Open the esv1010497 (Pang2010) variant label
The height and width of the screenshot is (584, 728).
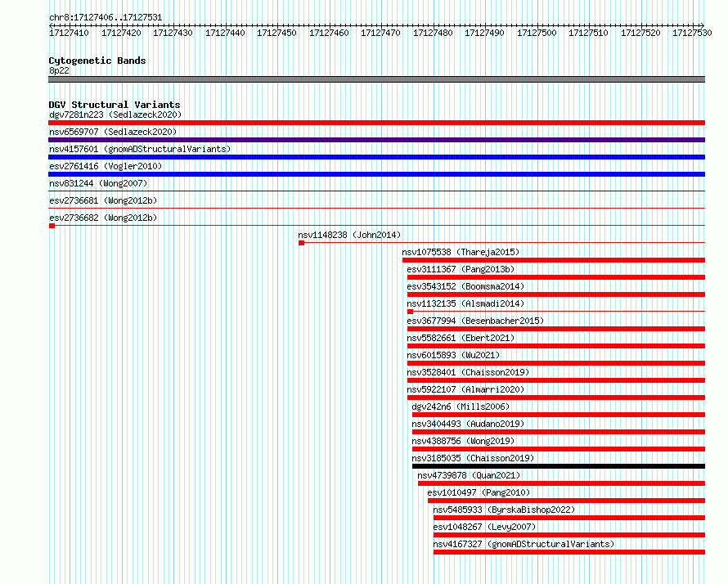[479, 492]
